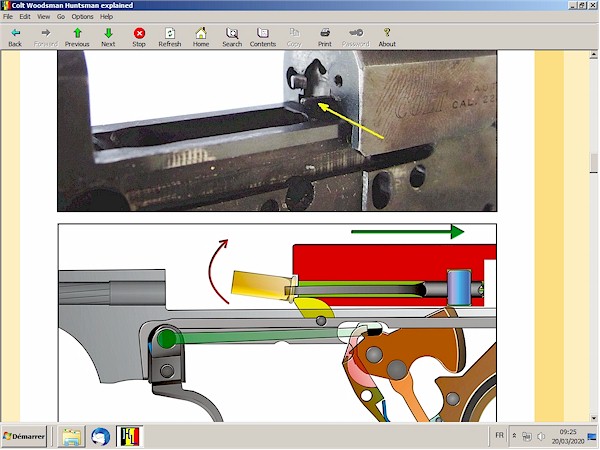Viewport: 600px width, 450px height.
Task: Open the File menu
Action: point(8,16)
